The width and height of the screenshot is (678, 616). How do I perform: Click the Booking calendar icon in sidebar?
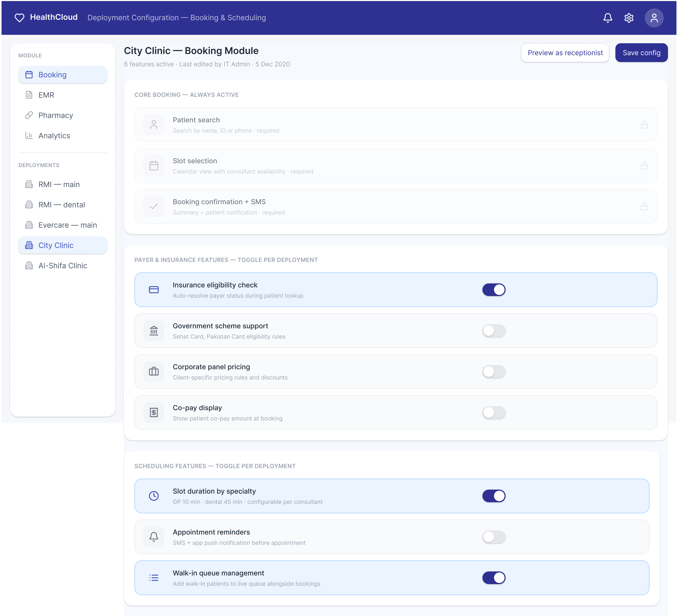(29, 75)
